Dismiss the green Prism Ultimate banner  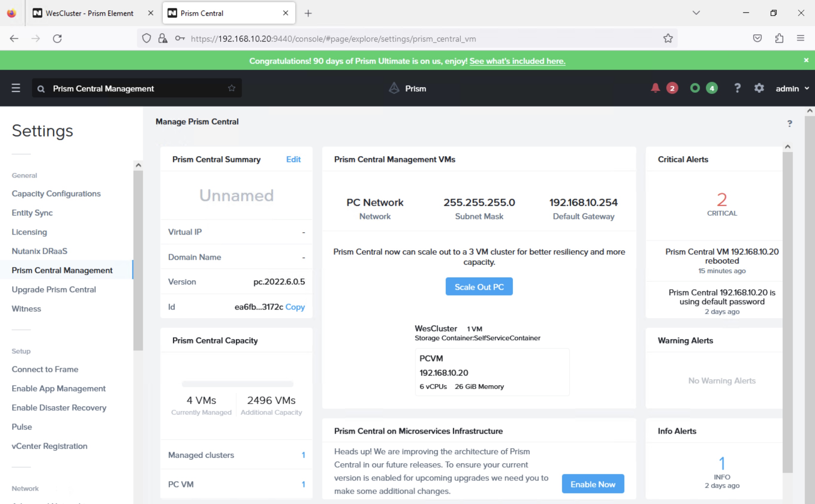pyautogui.click(x=806, y=60)
